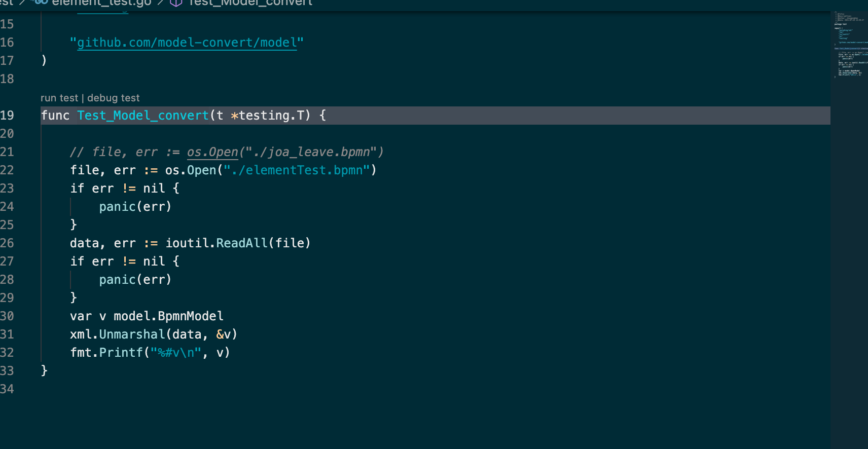Click the Test_Model_convert breadcrumb symbol
This screenshot has width=868, height=449.
pyautogui.click(x=250, y=3)
